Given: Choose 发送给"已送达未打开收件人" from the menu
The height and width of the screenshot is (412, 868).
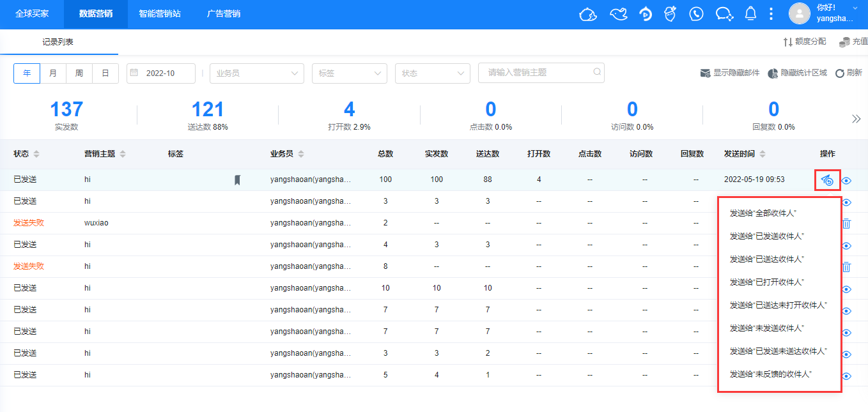Looking at the screenshot, I should pos(779,305).
